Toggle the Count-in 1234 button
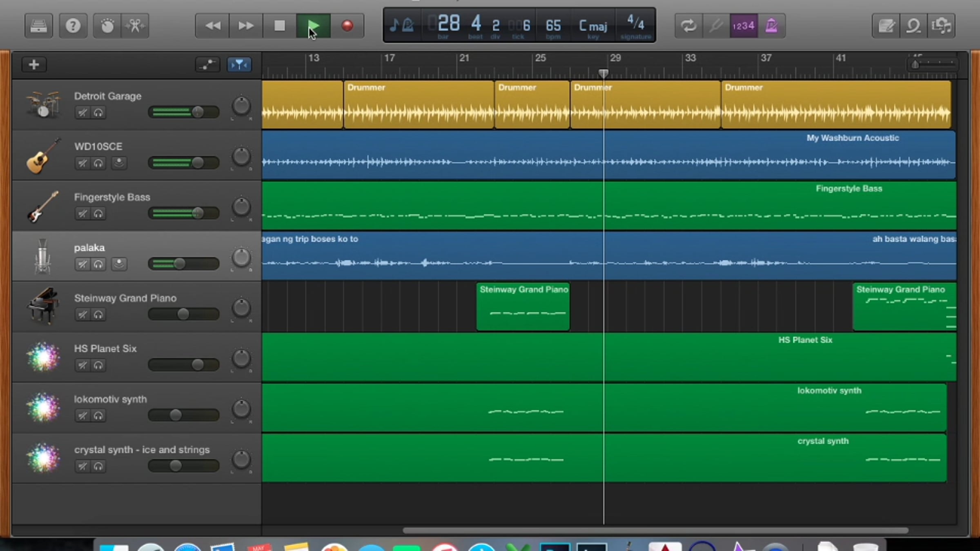The image size is (980, 551). coord(744,26)
